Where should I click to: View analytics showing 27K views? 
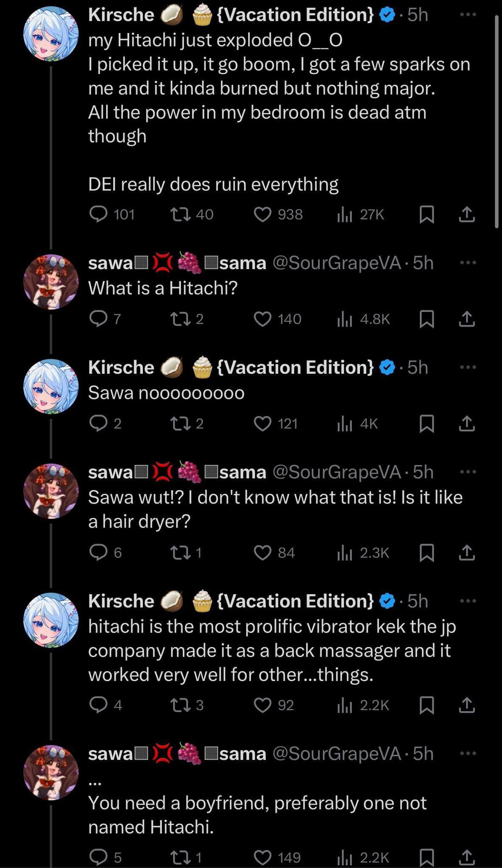pyautogui.click(x=344, y=215)
